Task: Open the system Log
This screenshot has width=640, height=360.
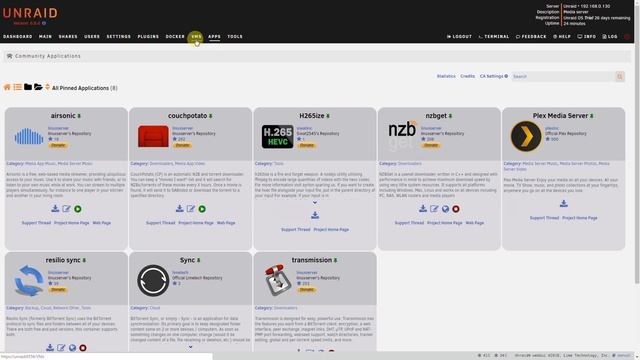Action: click(610, 37)
